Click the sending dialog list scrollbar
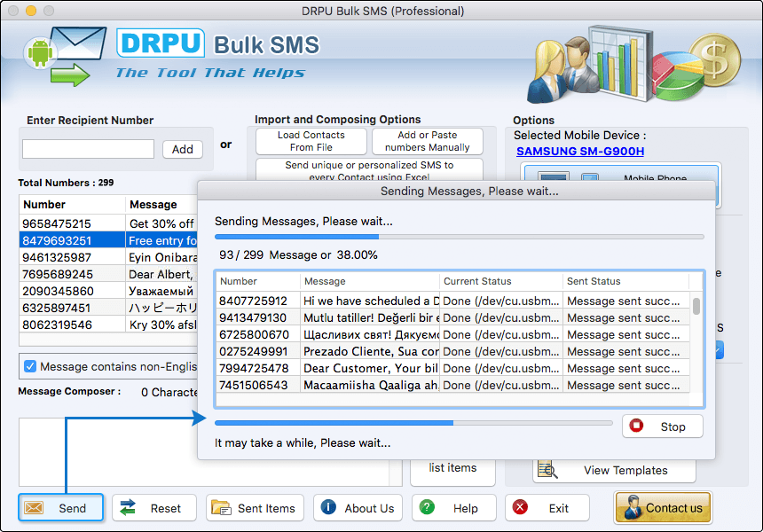The width and height of the screenshot is (763, 532). click(x=696, y=307)
